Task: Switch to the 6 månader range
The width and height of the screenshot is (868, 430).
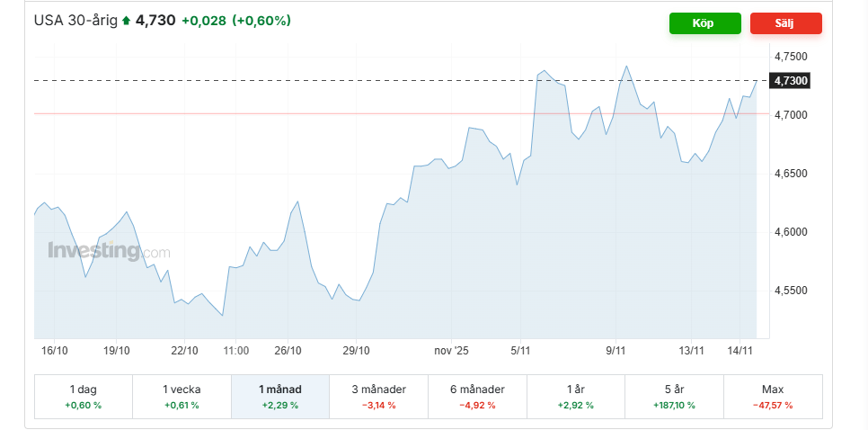Action: (x=477, y=397)
